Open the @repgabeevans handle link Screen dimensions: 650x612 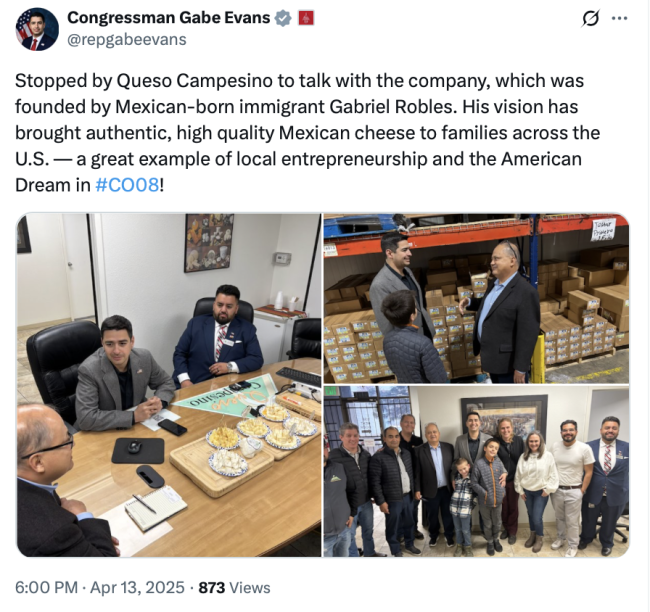coord(127,39)
